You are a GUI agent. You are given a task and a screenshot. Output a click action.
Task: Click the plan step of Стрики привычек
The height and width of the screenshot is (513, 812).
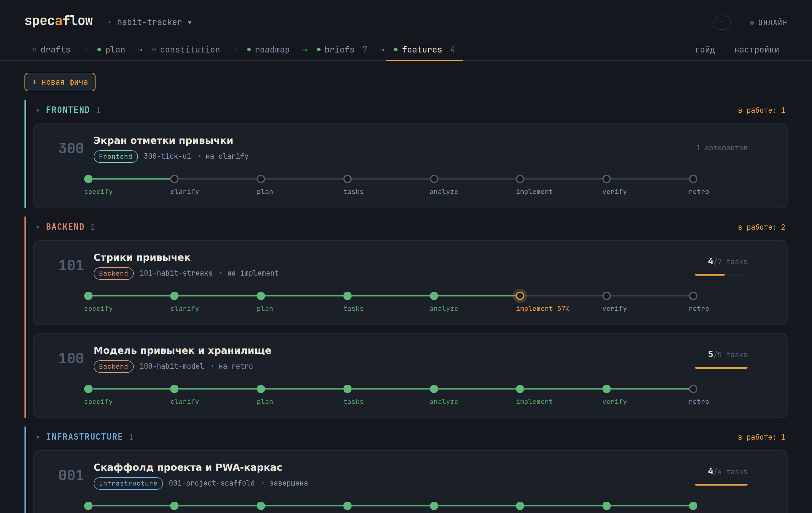pos(261,296)
